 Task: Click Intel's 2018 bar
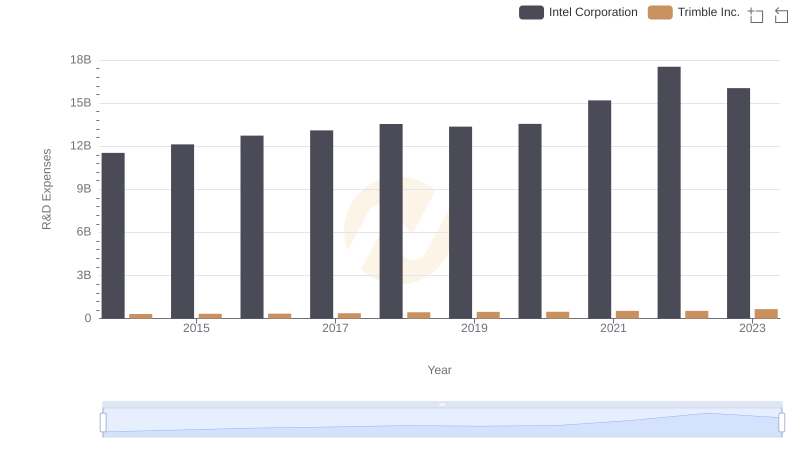click(x=391, y=221)
